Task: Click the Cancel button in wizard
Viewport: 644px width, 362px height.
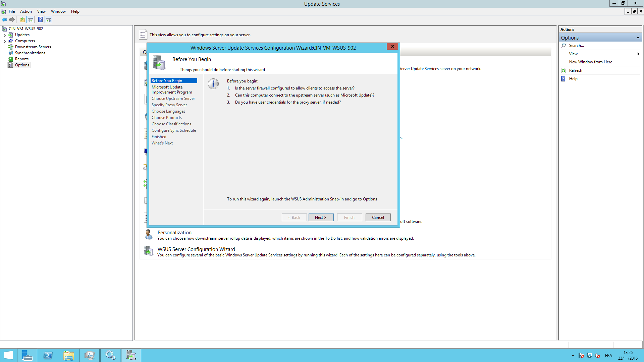Action: tap(378, 218)
